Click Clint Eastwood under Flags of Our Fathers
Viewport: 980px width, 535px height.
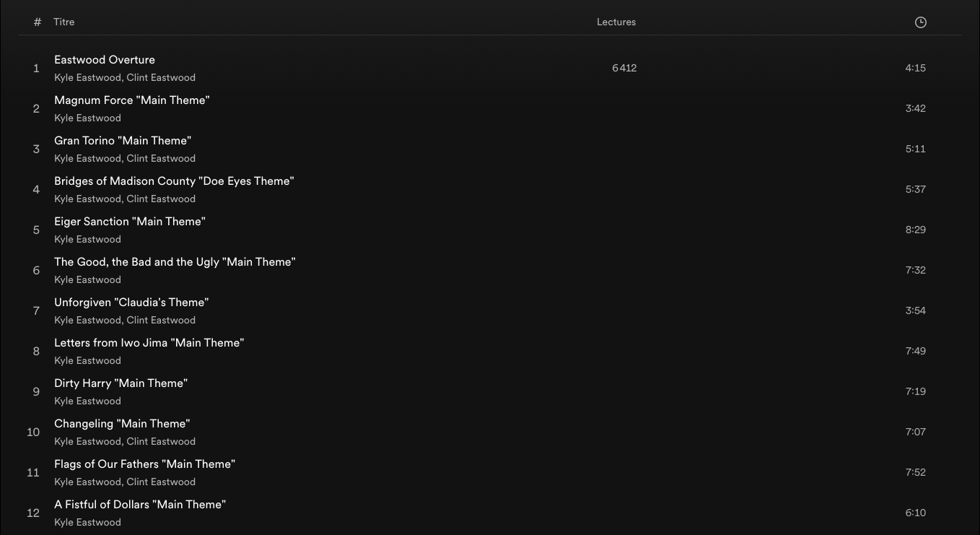point(161,482)
